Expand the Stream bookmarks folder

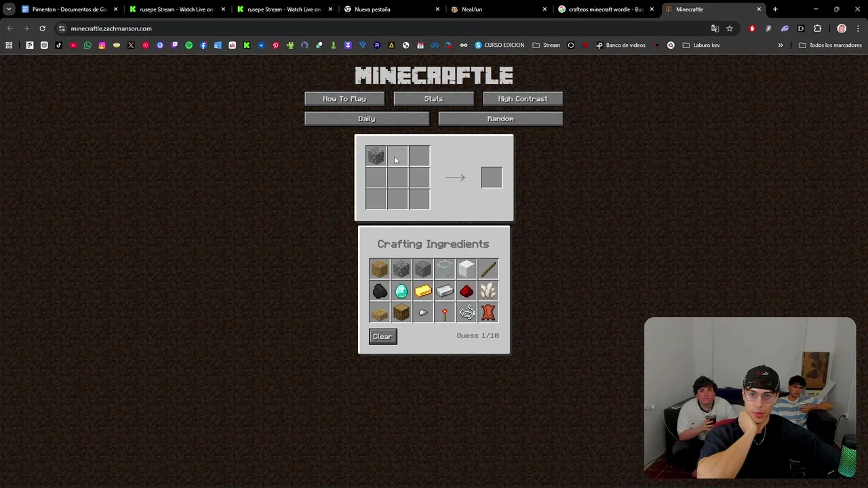click(547, 45)
